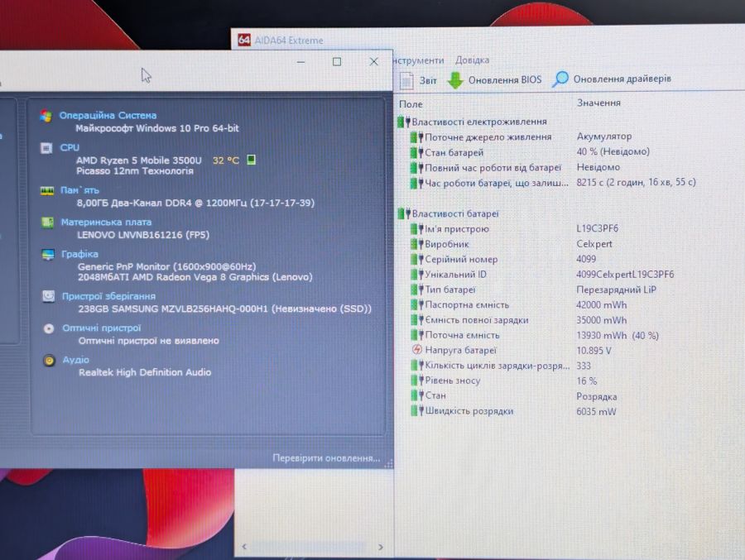Screen dimensions: 745x560
Task: Click the value 8215 с (2 годин, 16 хв, 55 с)
Action: point(637,182)
